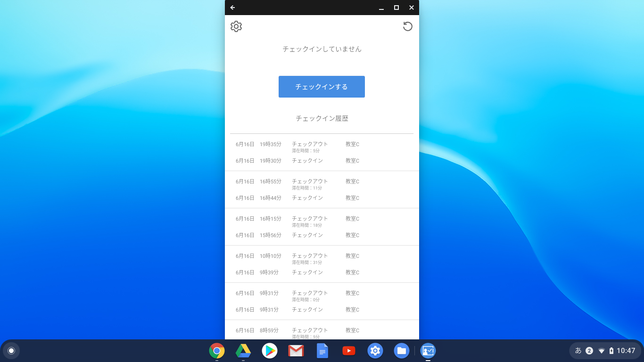Select the 9時39分 check-in entry
The image size is (644, 362).
(x=322, y=272)
